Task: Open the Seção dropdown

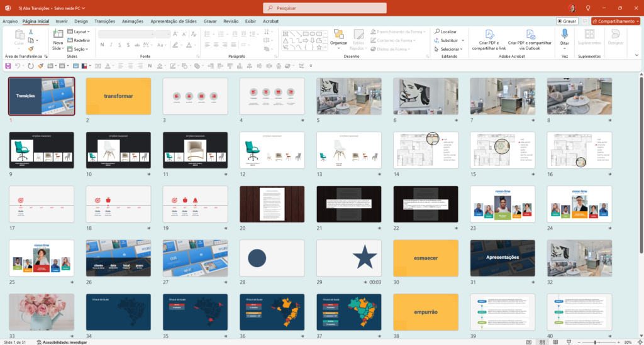Action: pyautogui.click(x=79, y=49)
